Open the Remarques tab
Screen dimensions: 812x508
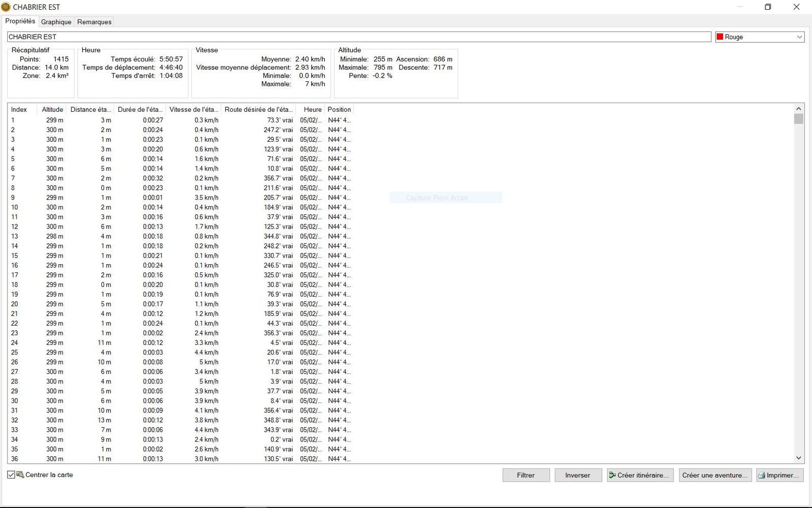point(94,22)
